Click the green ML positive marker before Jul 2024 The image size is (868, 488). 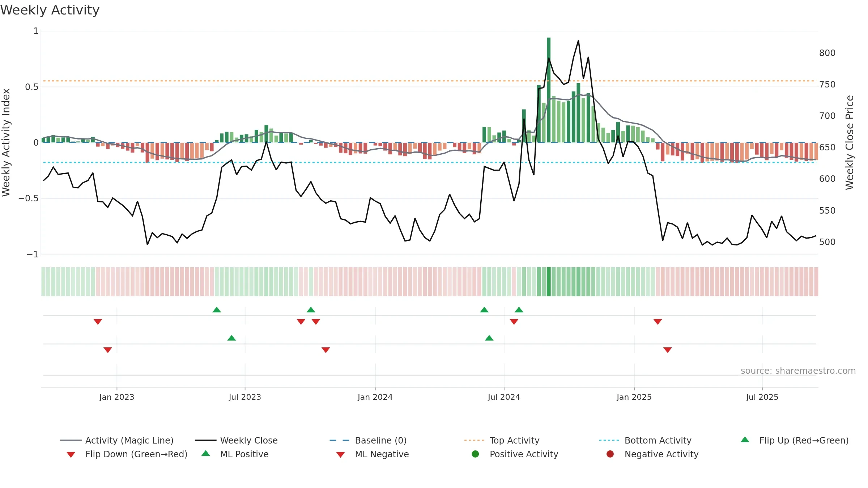click(x=489, y=338)
